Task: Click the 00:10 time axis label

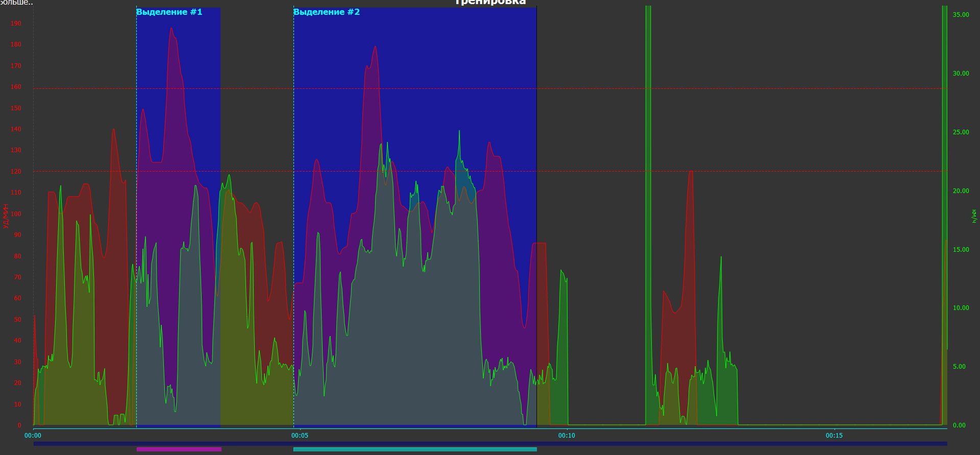Action: [x=567, y=436]
